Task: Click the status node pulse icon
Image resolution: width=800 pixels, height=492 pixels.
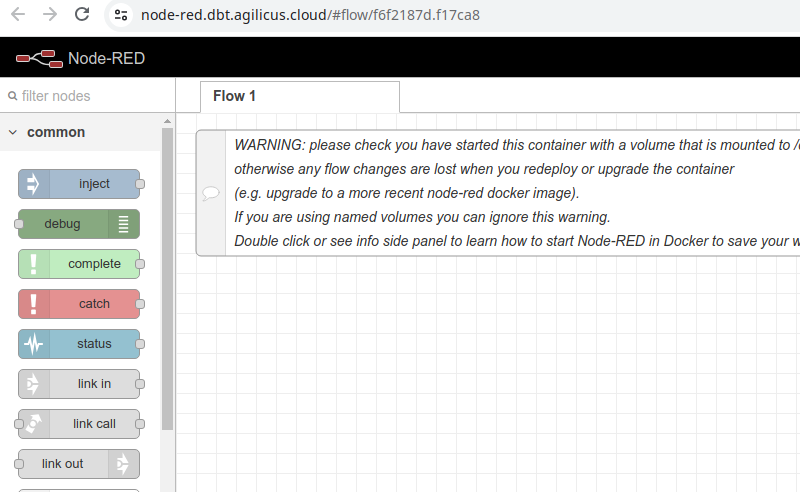Action: click(34, 344)
